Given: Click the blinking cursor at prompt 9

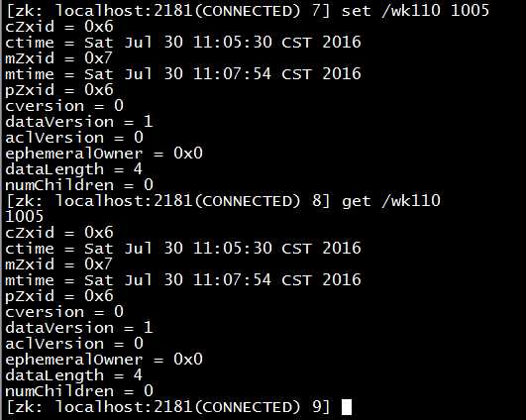Looking at the screenshot, I should pyautogui.click(x=347, y=407).
